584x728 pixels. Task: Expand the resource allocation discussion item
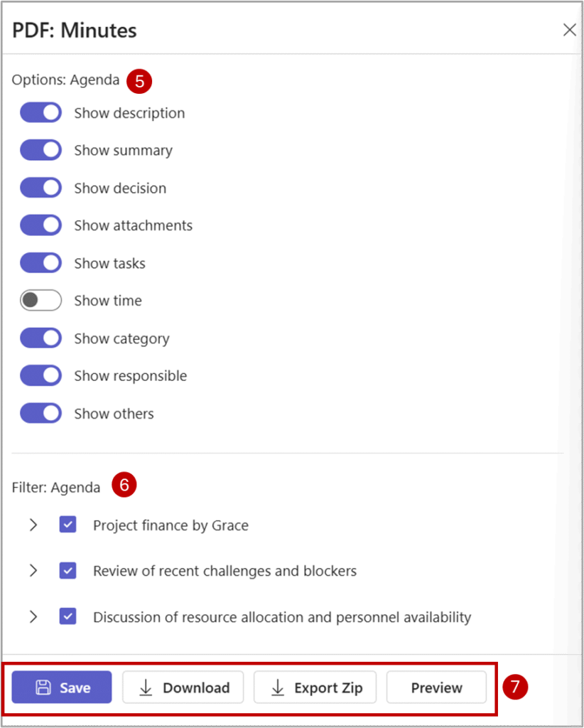[x=33, y=616]
